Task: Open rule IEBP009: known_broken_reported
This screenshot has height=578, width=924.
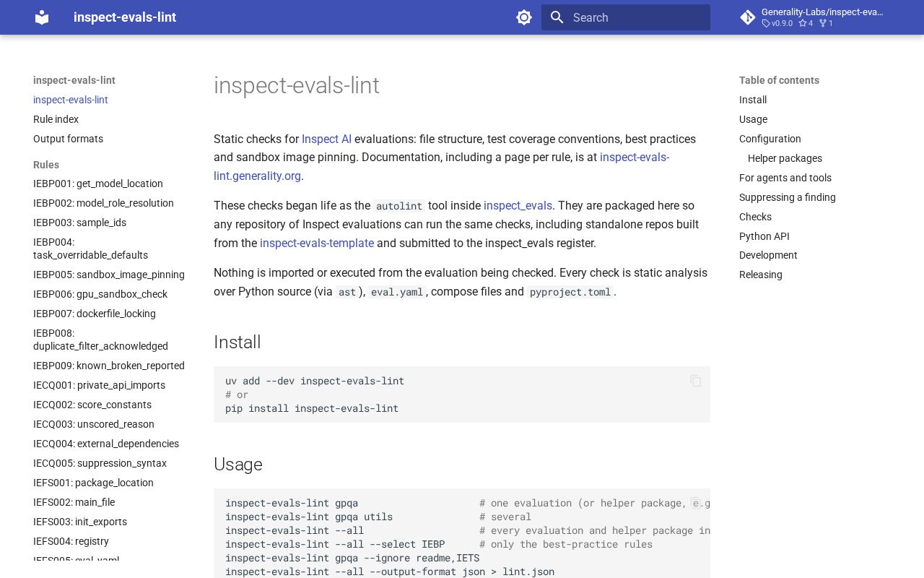Action: pos(109,366)
